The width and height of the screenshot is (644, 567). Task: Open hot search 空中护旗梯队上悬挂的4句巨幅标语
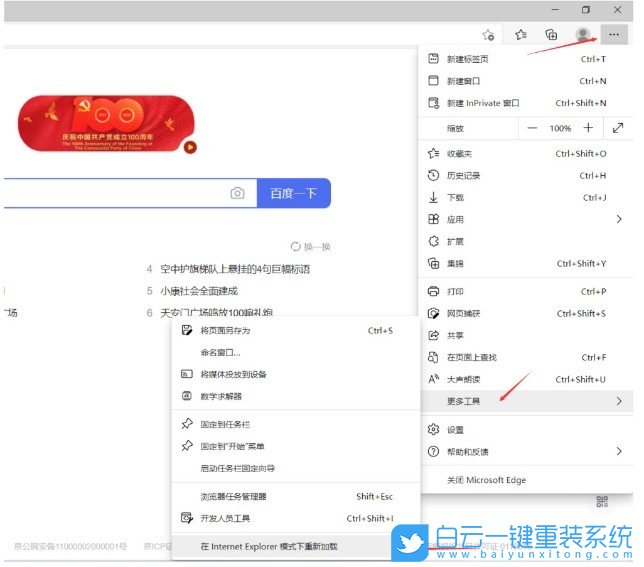coord(235,269)
